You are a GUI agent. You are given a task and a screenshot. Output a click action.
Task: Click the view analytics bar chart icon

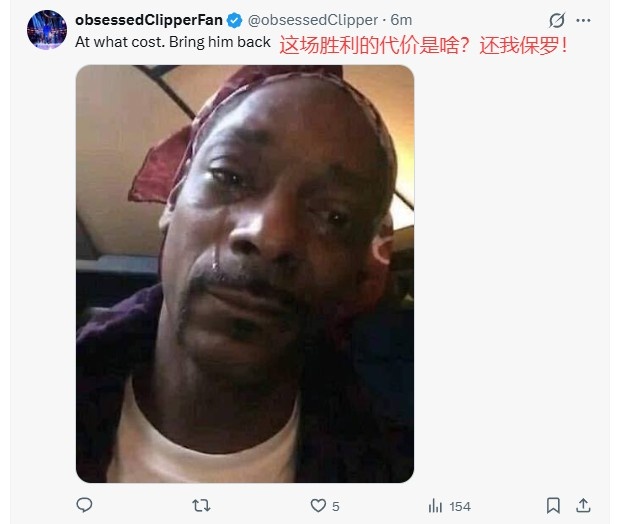click(435, 506)
